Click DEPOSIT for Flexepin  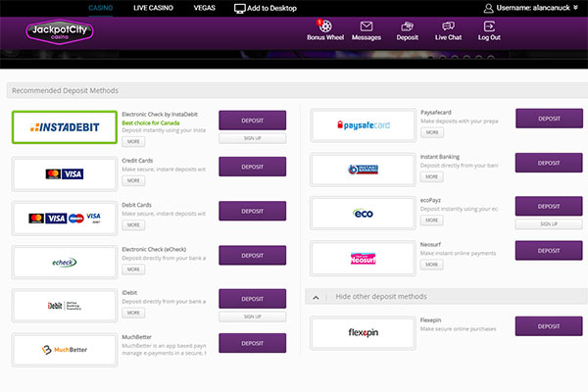549,326
